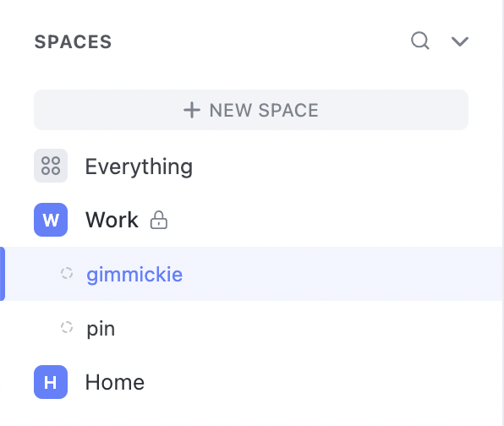
Task: Open the pin list
Action: [x=101, y=329]
